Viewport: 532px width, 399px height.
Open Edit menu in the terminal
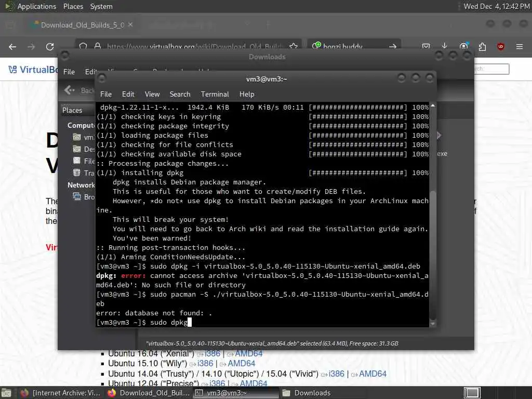click(x=128, y=95)
